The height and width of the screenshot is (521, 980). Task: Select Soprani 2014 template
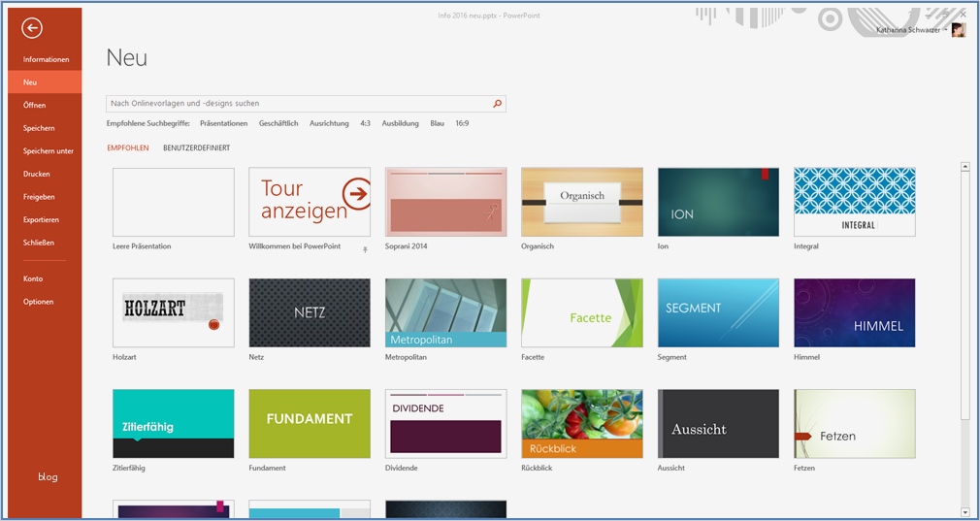coord(445,202)
